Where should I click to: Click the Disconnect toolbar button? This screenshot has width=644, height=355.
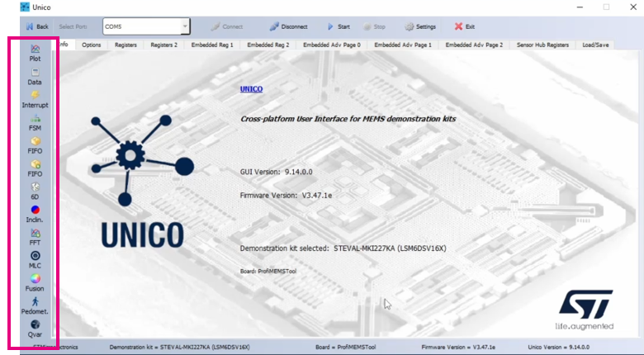(x=289, y=26)
